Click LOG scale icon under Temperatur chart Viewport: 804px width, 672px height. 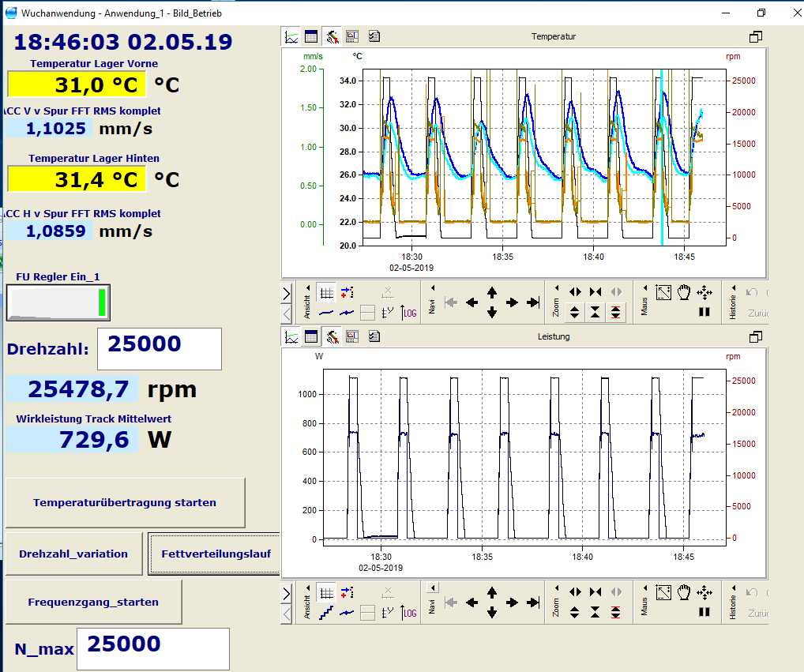coord(409,312)
